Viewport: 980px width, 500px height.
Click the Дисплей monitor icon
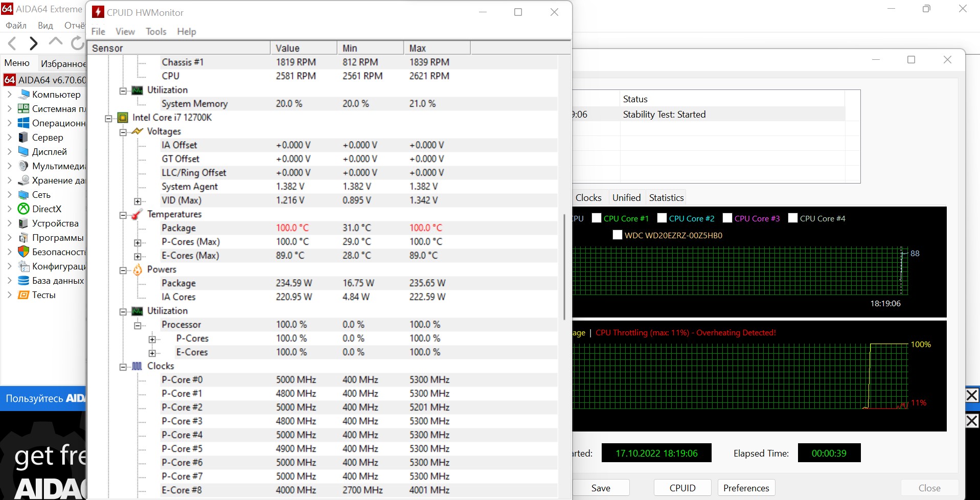24,152
